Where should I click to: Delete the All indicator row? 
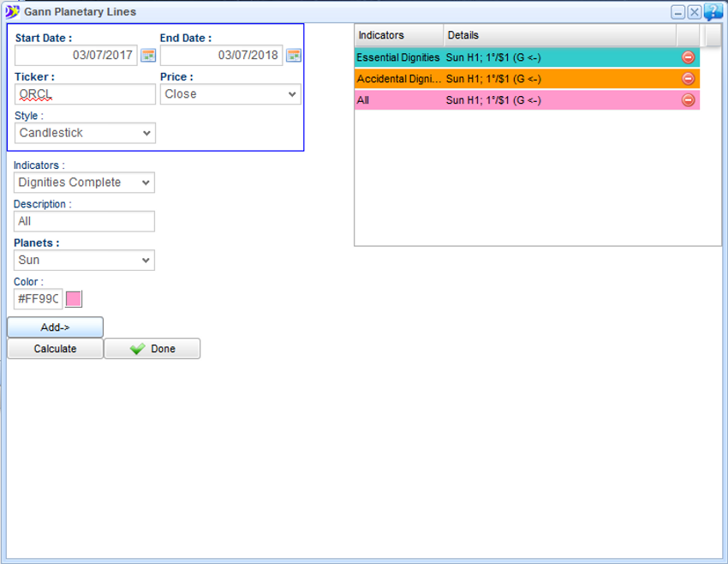point(688,100)
